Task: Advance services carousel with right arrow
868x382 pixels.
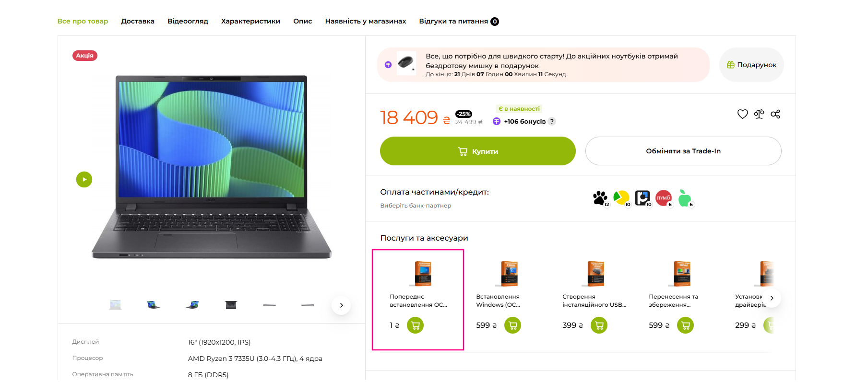Action: (772, 298)
